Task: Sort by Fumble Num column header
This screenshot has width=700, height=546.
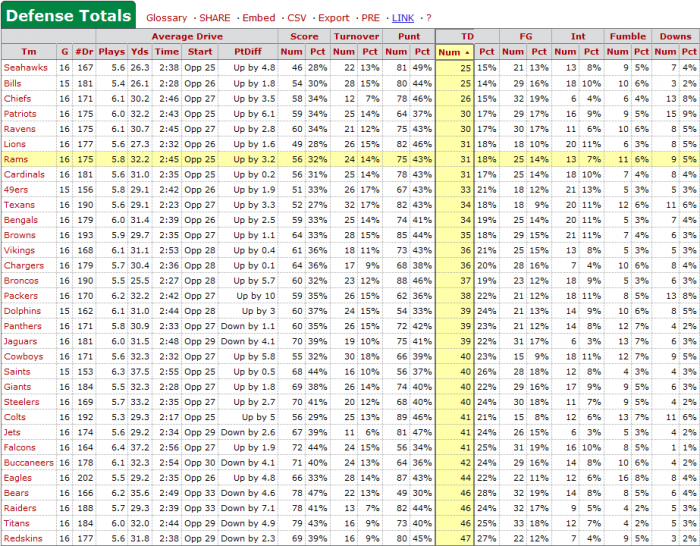Action: [x=617, y=52]
